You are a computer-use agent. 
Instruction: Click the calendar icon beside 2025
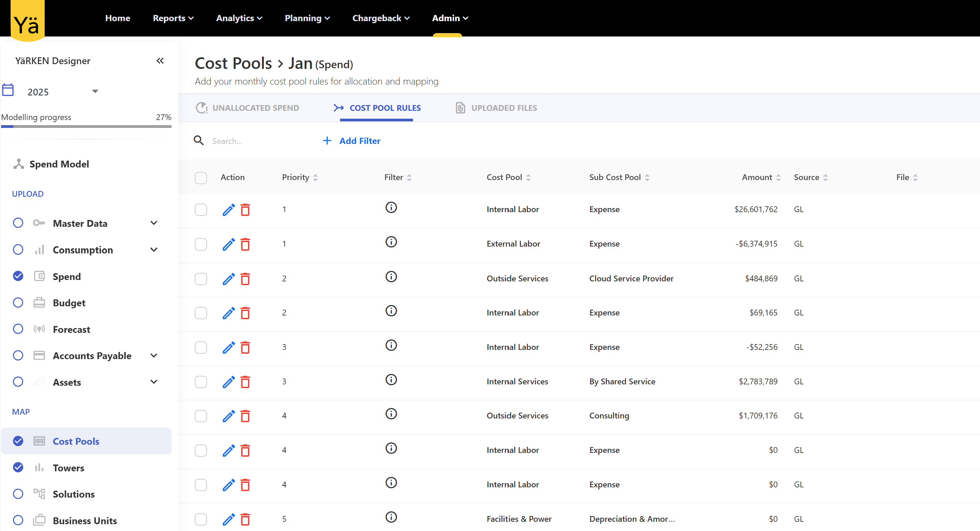[x=8, y=90]
